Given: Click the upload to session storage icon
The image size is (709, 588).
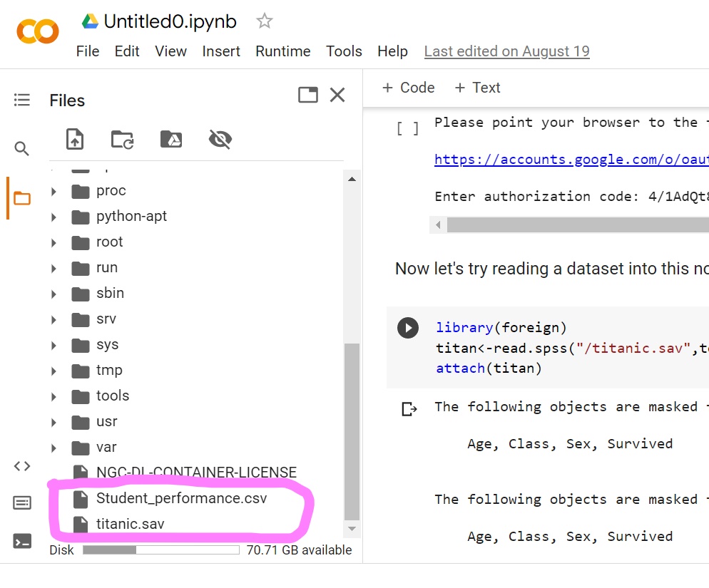Looking at the screenshot, I should tap(75, 139).
